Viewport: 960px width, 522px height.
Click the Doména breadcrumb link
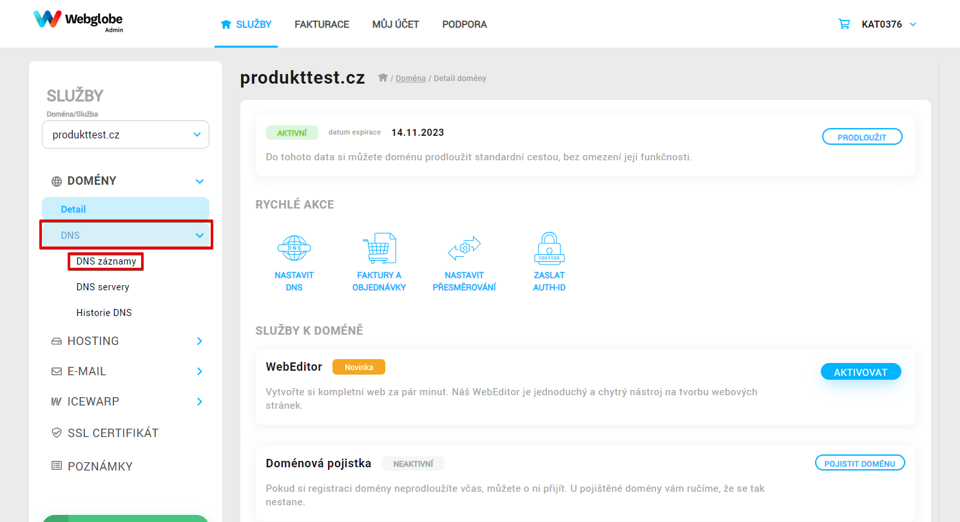pos(410,78)
